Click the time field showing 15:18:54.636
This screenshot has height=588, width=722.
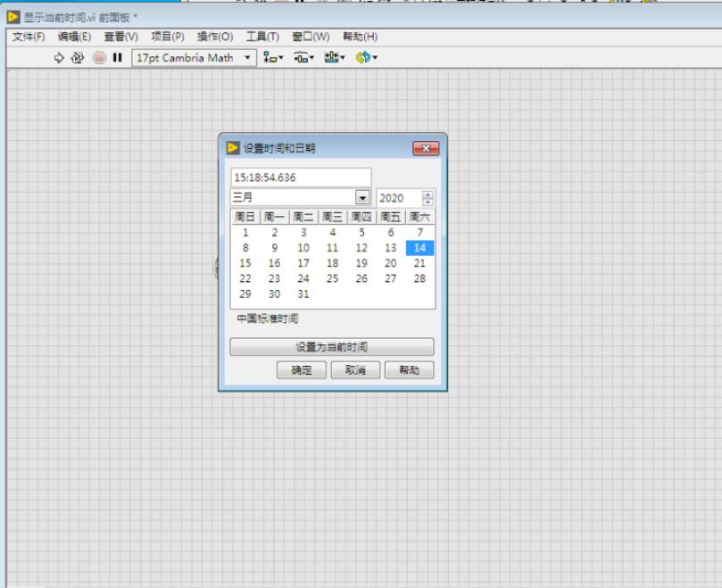point(301,178)
